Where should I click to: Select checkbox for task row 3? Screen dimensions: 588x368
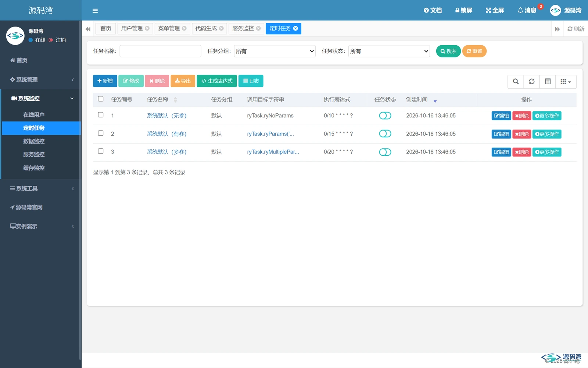pos(101,151)
